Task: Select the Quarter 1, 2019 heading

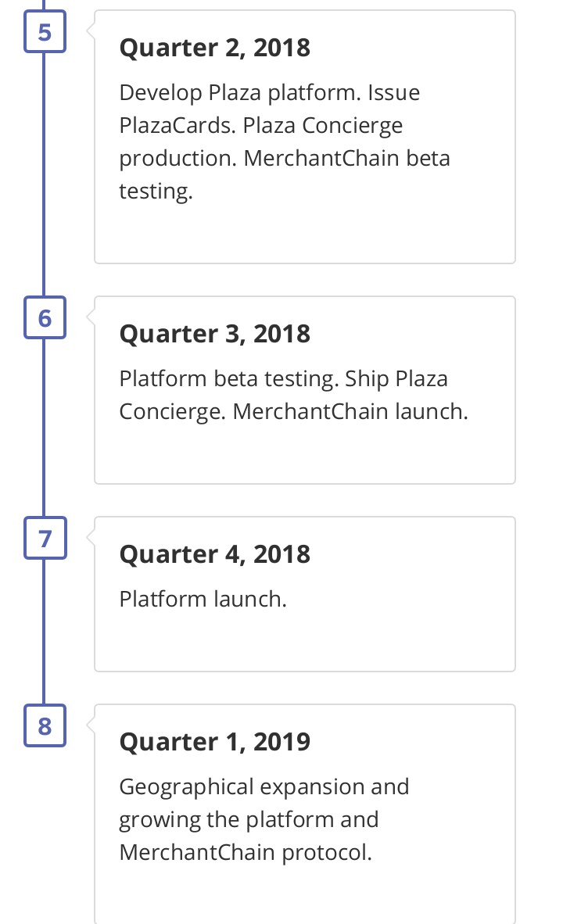Action: [214, 741]
